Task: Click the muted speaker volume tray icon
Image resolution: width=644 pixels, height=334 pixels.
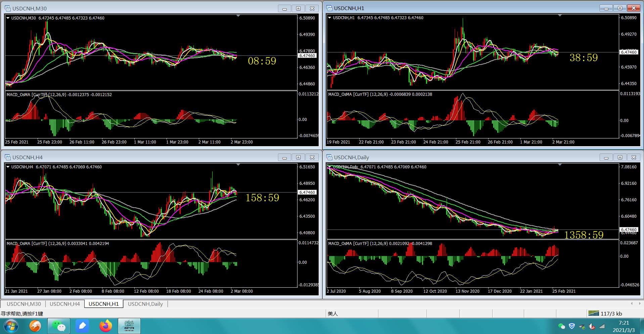Action: (x=592, y=327)
